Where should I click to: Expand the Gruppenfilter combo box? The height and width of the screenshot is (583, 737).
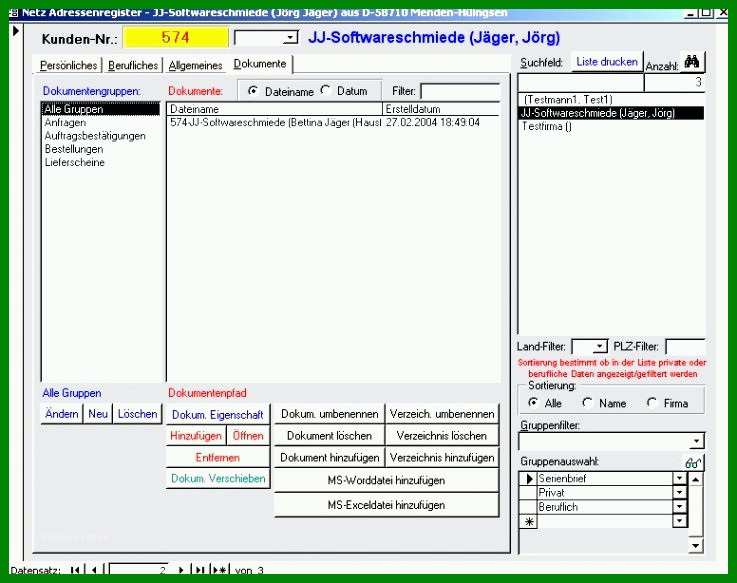point(697,441)
